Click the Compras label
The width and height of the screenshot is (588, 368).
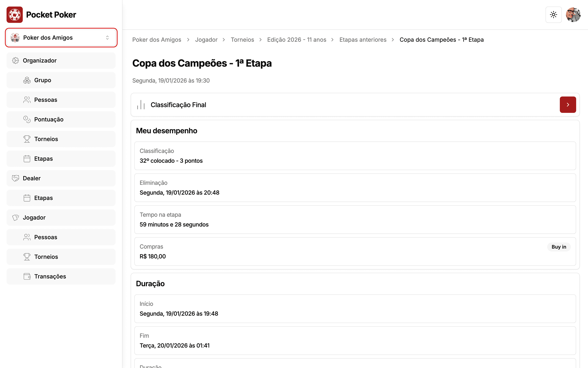pyautogui.click(x=151, y=247)
